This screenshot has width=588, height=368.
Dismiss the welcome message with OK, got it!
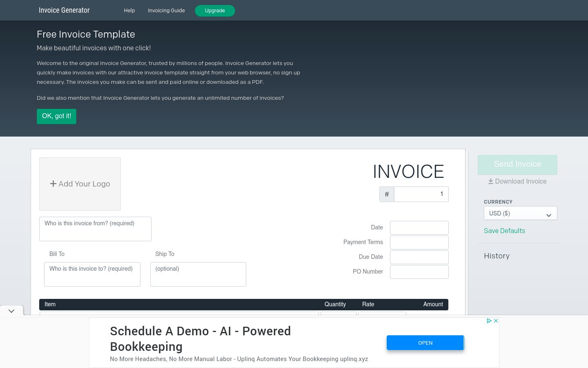coord(56,116)
